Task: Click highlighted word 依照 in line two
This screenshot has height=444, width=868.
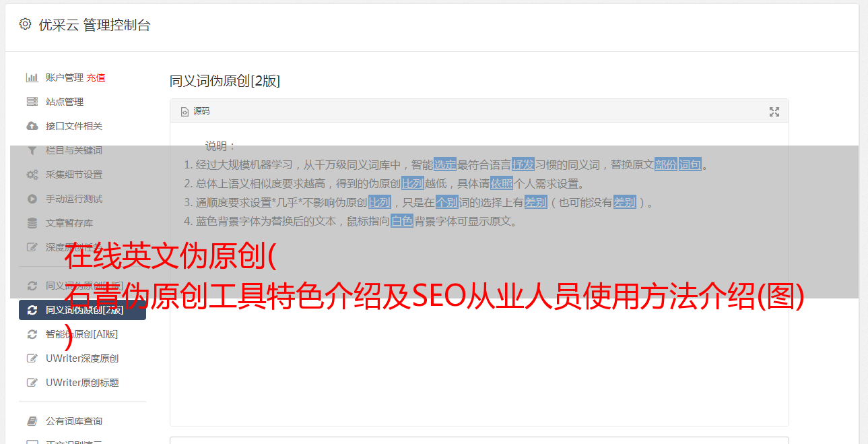Action: click(x=502, y=183)
